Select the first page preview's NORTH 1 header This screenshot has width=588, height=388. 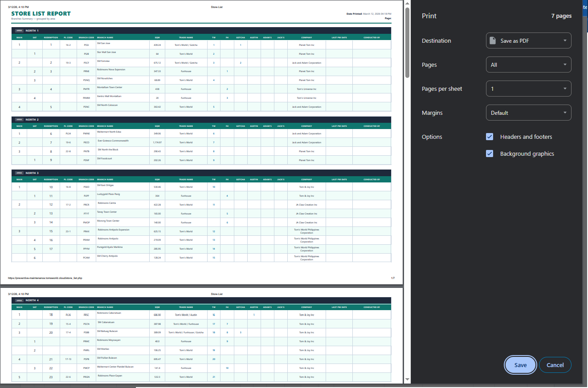point(32,31)
